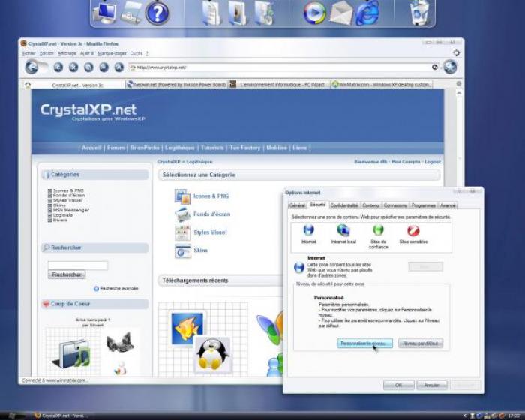Screen dimensions: 525x420
Task: Click the Firefox activity throbber icon
Action: coord(456,53)
